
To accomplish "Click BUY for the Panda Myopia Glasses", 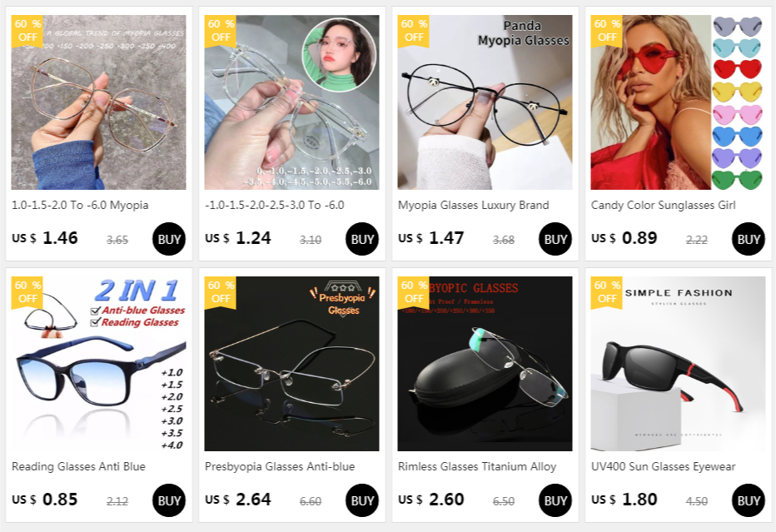I will tap(555, 239).
